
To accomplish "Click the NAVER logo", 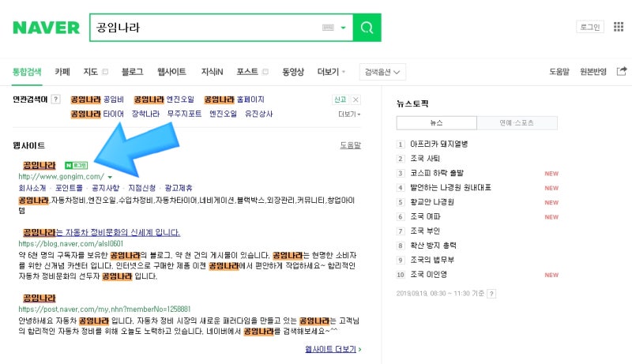I will point(47,28).
